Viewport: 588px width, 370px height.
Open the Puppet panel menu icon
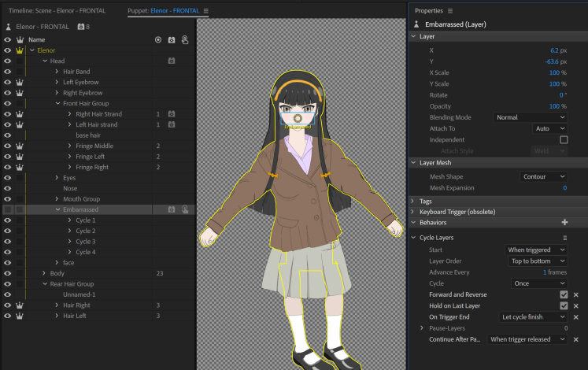tap(206, 11)
